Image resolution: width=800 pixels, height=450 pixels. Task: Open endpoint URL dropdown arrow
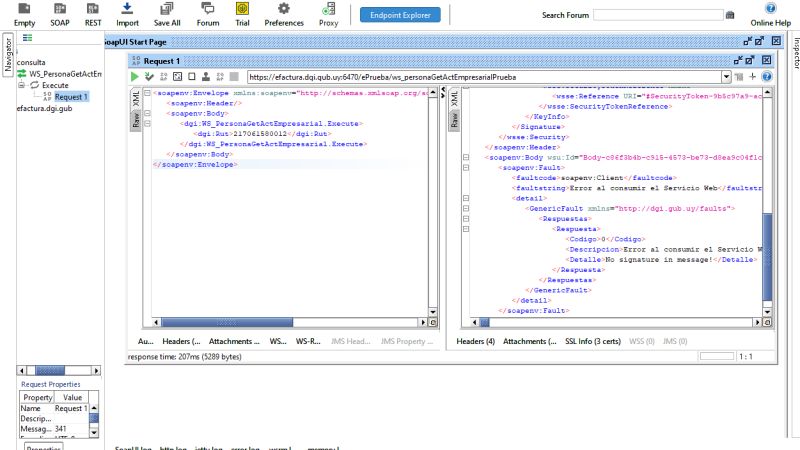pos(726,77)
